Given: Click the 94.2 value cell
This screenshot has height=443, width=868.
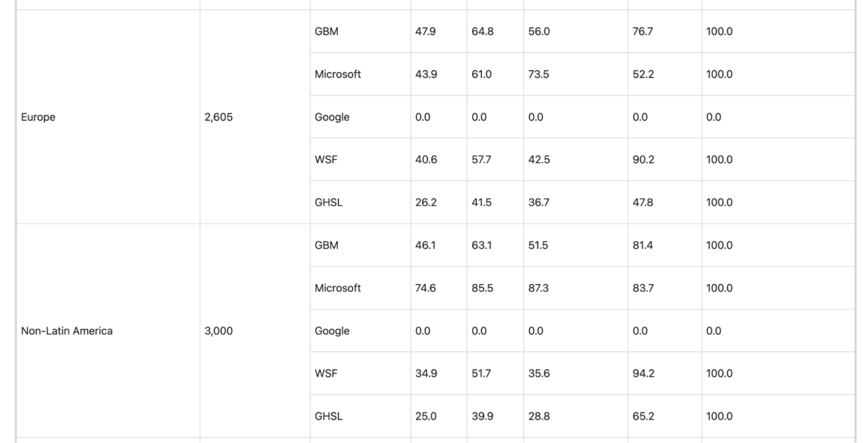Looking at the screenshot, I should [643, 374].
